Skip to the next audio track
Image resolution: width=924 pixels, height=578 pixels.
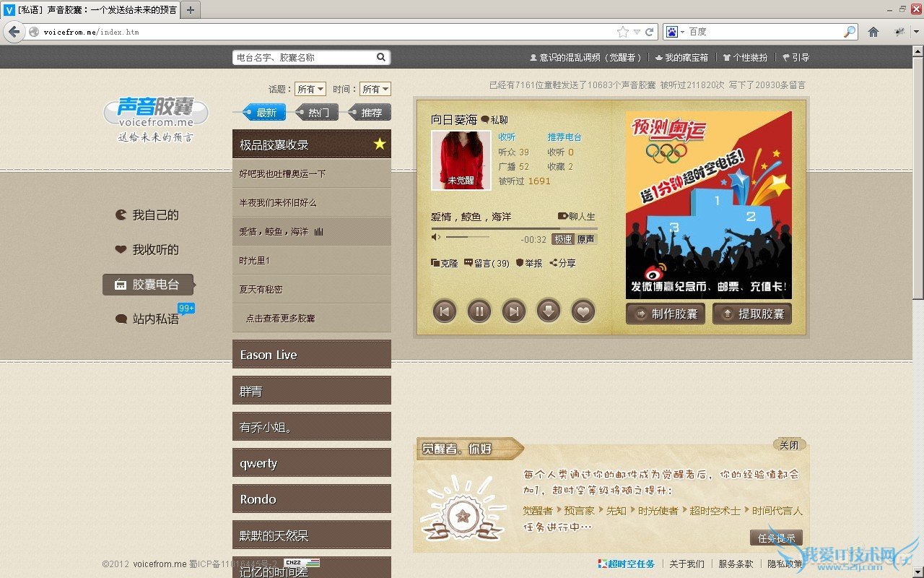tap(514, 311)
